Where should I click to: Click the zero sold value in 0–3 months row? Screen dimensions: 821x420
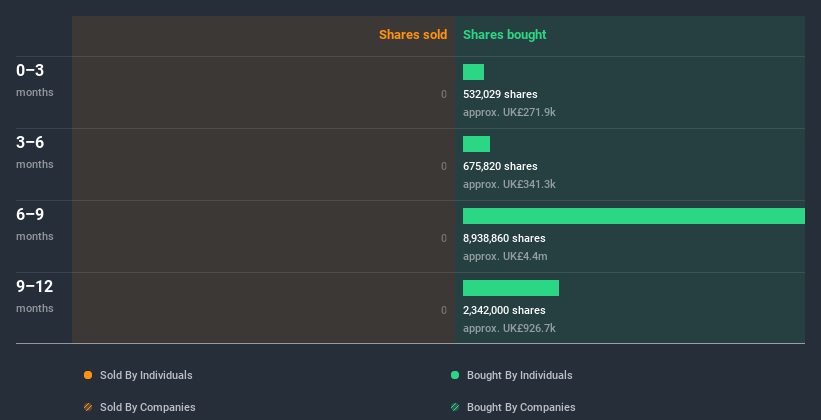tap(444, 94)
